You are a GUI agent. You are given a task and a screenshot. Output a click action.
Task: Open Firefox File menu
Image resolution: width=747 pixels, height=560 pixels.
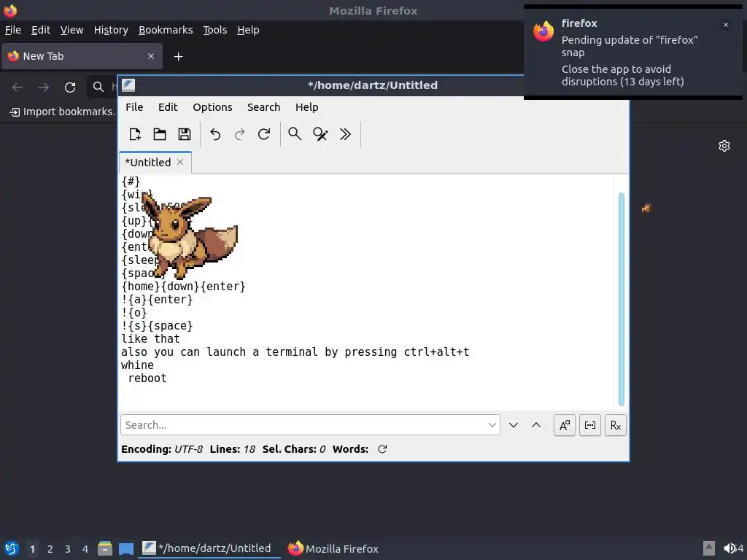click(13, 30)
